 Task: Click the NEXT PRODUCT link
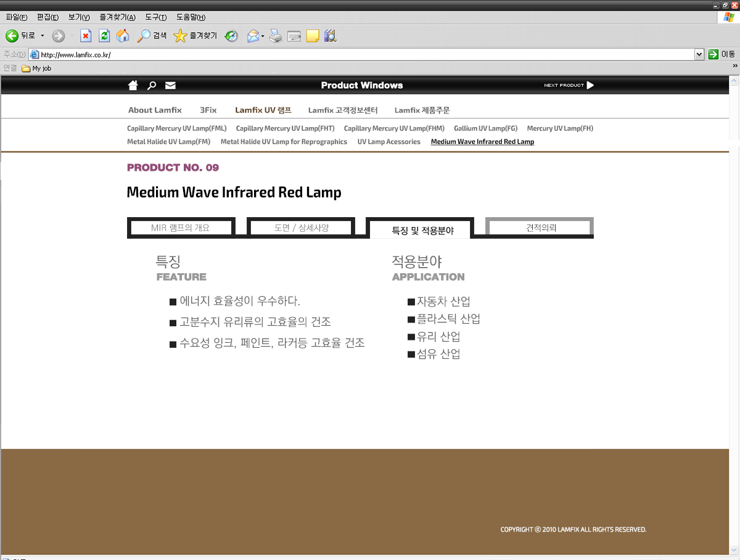pos(569,85)
